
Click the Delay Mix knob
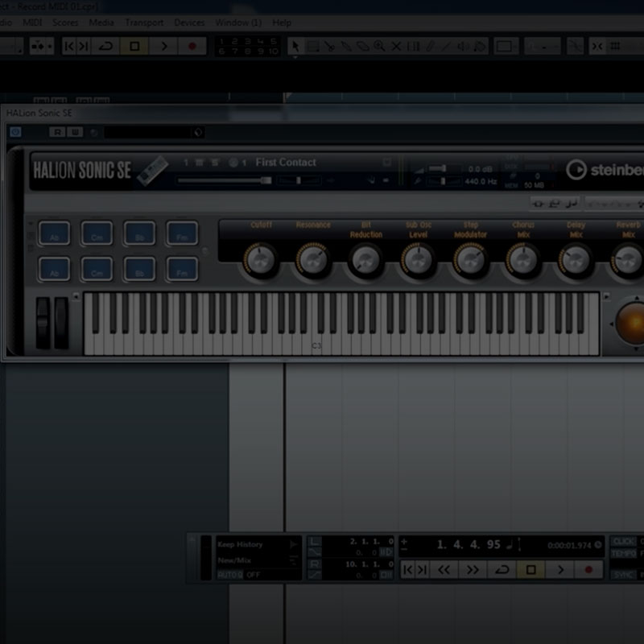576,260
